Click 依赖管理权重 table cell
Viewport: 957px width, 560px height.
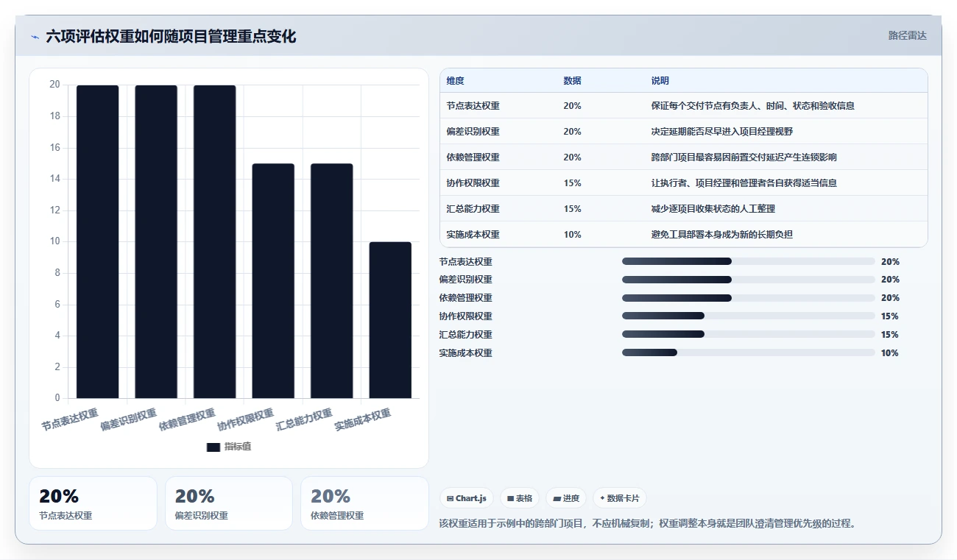[x=473, y=157]
